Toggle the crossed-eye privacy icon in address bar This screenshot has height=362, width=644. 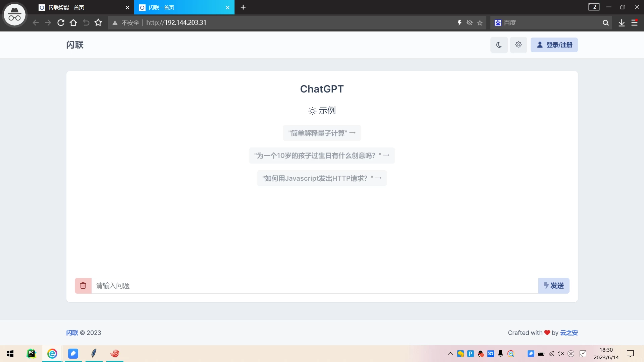[470, 23]
